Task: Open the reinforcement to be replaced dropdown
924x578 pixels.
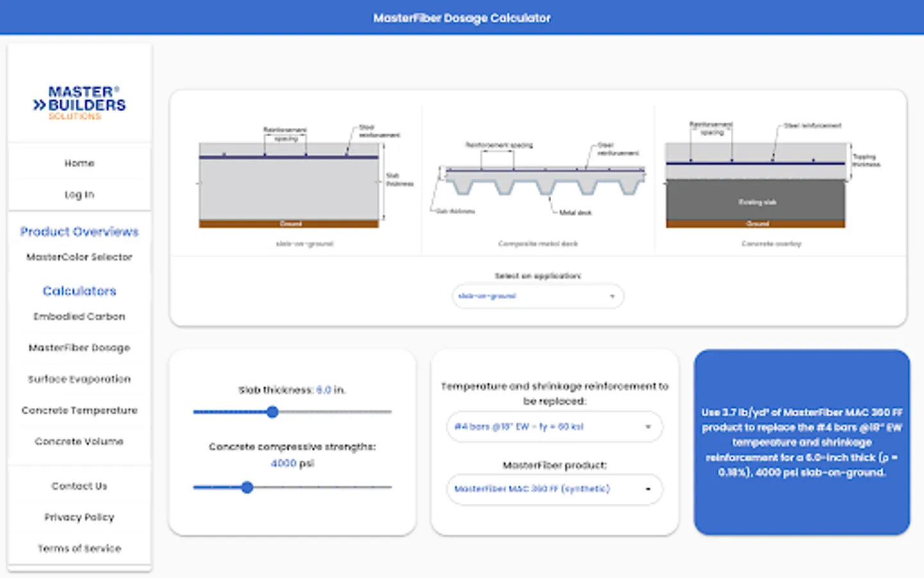Action: 554,426
